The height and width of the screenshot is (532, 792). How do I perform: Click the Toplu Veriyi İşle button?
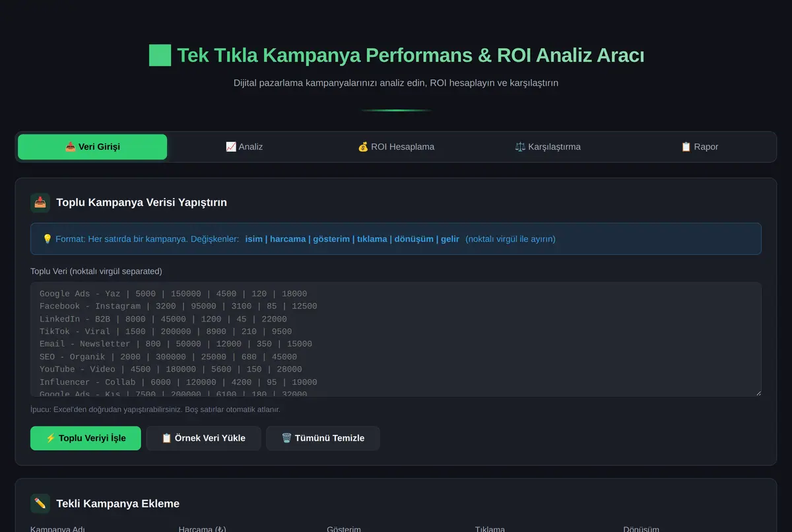[x=86, y=438]
